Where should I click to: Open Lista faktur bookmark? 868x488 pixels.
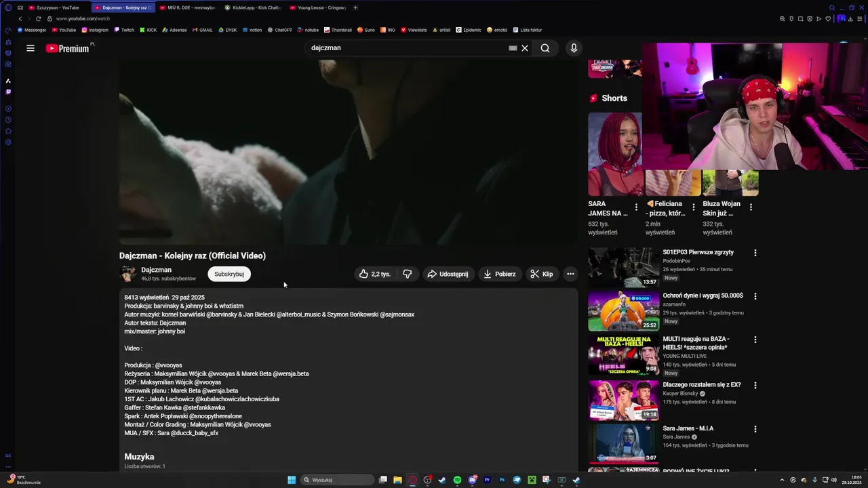(528, 30)
